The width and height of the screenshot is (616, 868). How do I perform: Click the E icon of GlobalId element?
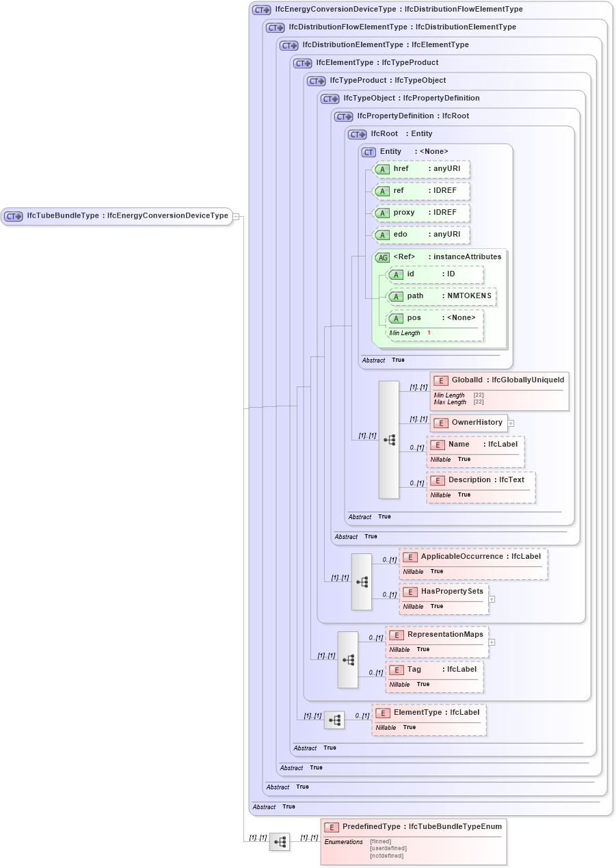pyautogui.click(x=440, y=380)
